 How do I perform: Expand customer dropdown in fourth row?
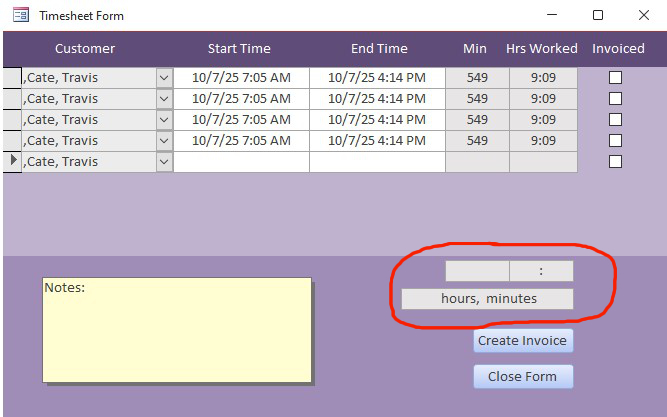coord(164,141)
